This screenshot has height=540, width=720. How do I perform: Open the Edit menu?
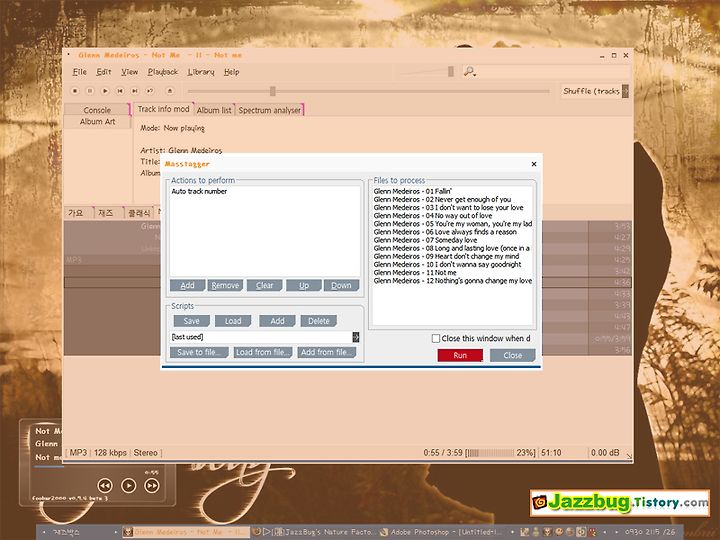[103, 72]
